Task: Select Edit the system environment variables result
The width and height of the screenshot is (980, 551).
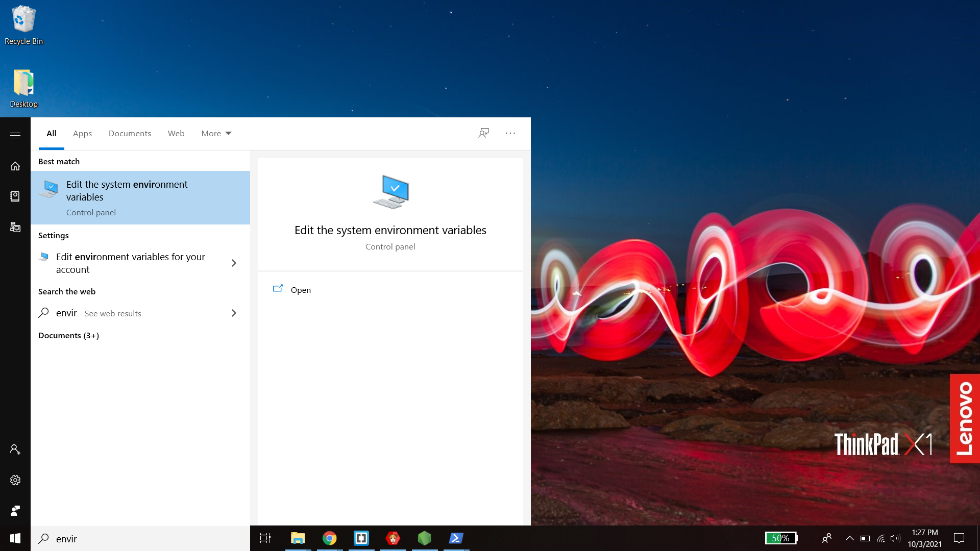Action: point(140,197)
